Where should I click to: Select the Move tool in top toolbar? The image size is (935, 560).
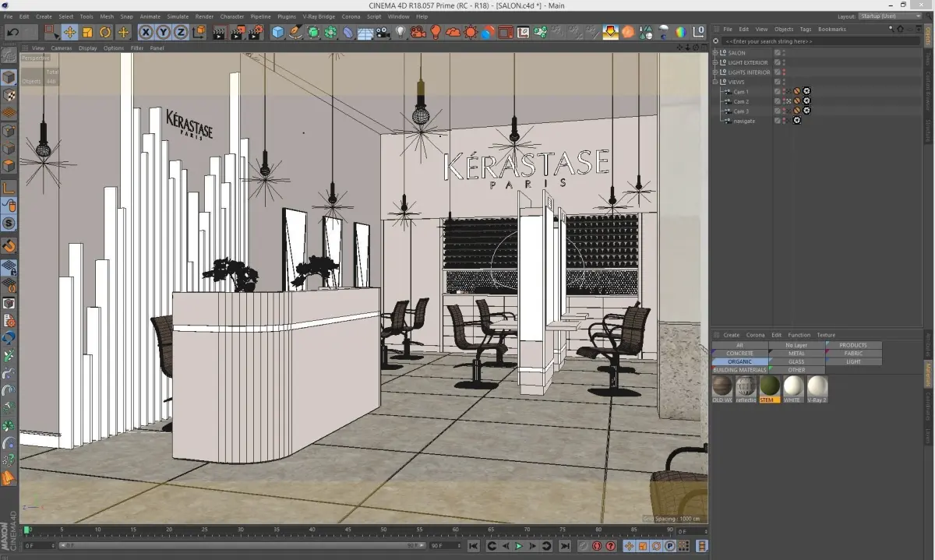pyautogui.click(x=69, y=32)
